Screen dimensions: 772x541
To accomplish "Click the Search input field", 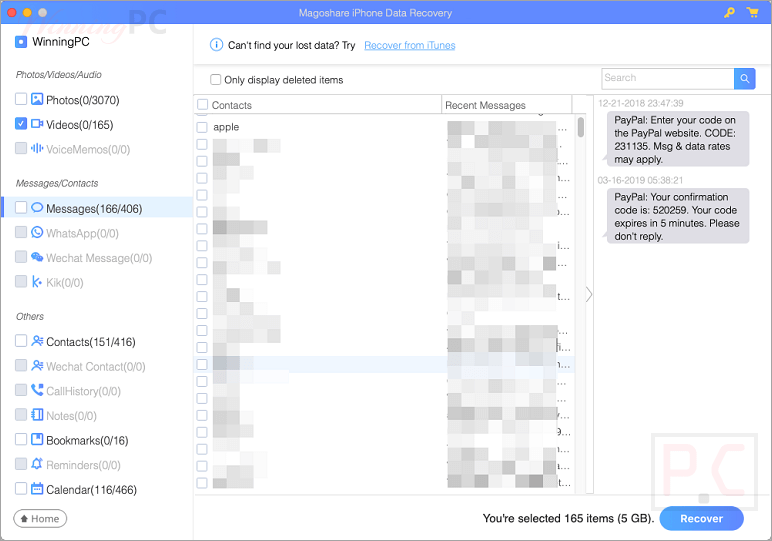I will [668, 78].
